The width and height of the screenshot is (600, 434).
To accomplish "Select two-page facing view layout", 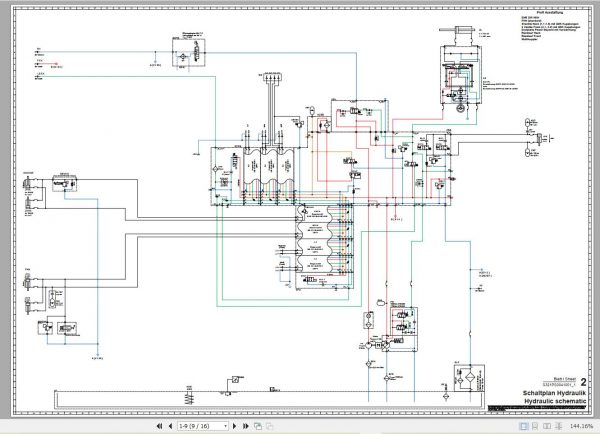I will (x=547, y=426).
